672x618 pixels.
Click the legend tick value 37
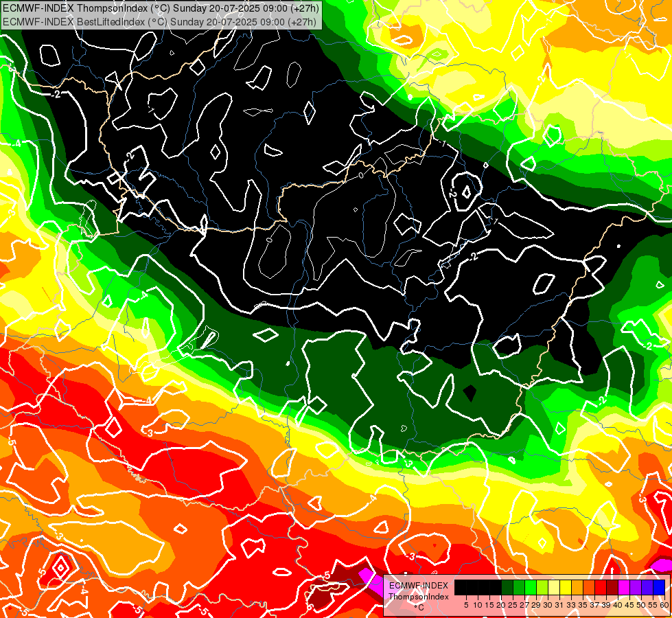(x=595, y=605)
